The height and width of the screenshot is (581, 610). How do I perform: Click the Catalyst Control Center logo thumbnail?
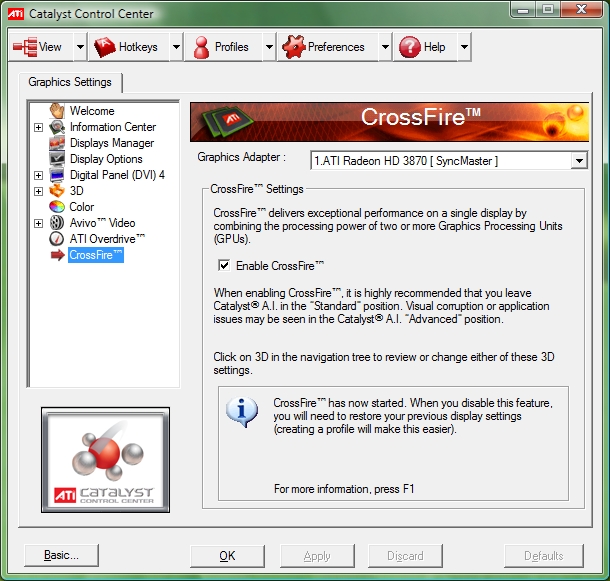(105, 460)
